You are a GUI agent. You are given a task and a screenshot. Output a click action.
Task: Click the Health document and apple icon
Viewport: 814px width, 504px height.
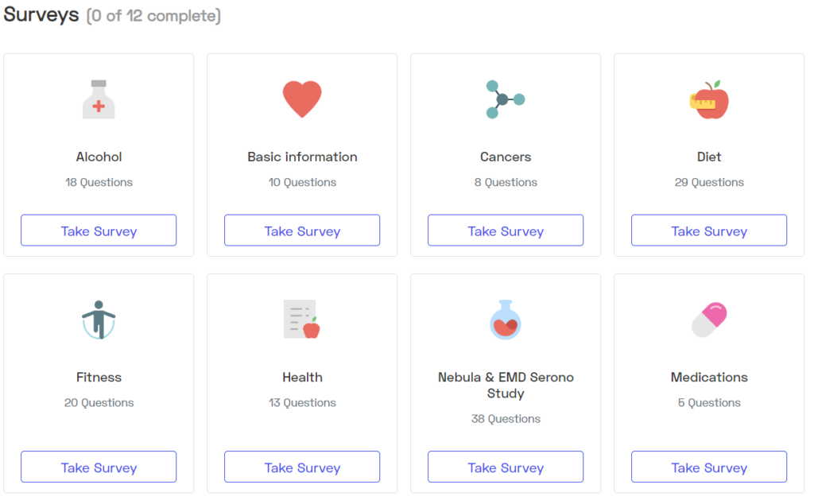(301, 320)
